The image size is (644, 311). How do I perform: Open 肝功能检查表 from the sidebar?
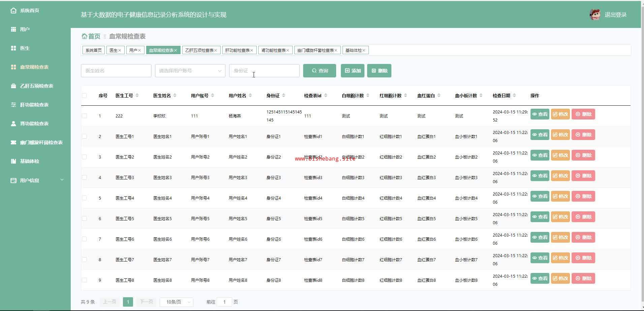point(34,105)
